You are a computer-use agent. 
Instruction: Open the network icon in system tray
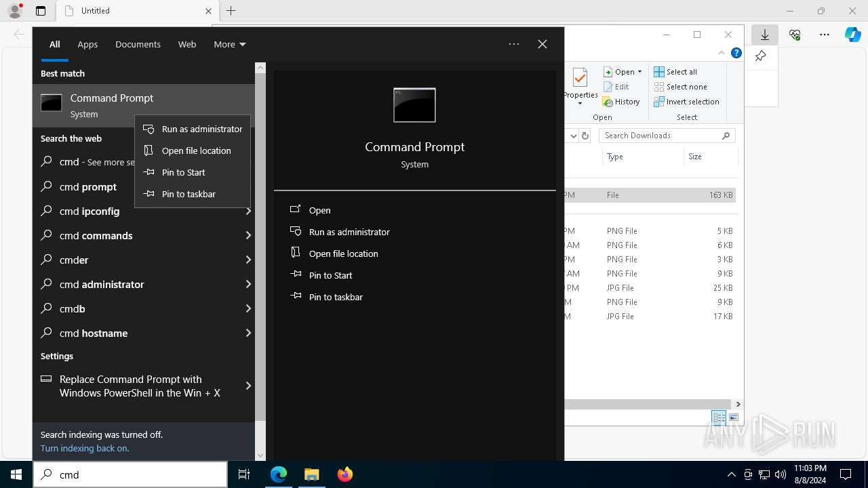pyautogui.click(x=764, y=474)
